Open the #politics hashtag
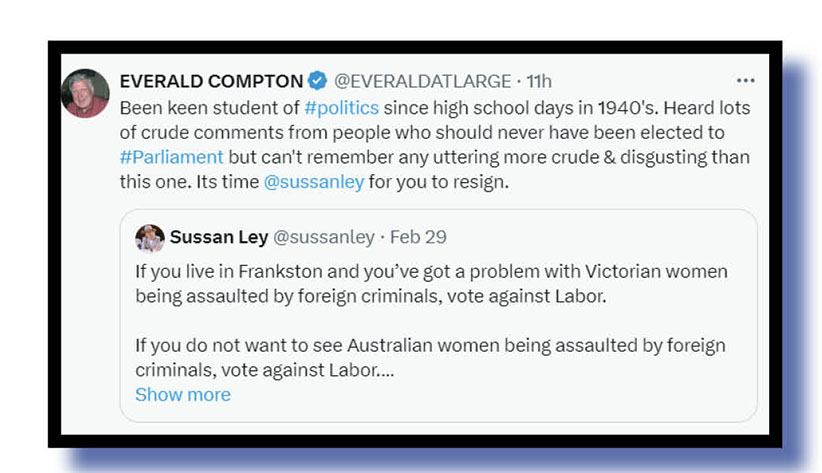The image size is (822, 473). [342, 107]
